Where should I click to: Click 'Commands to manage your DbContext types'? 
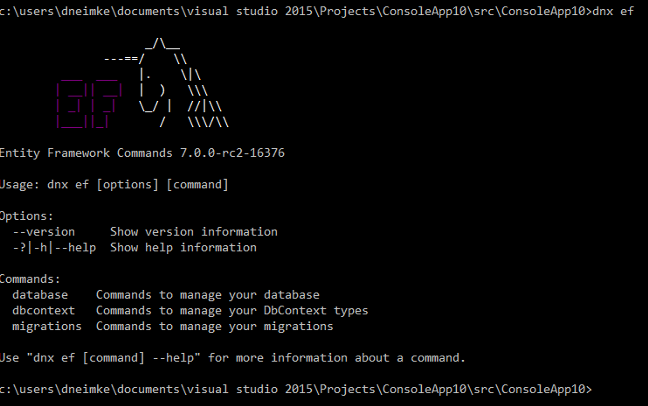click(x=232, y=310)
